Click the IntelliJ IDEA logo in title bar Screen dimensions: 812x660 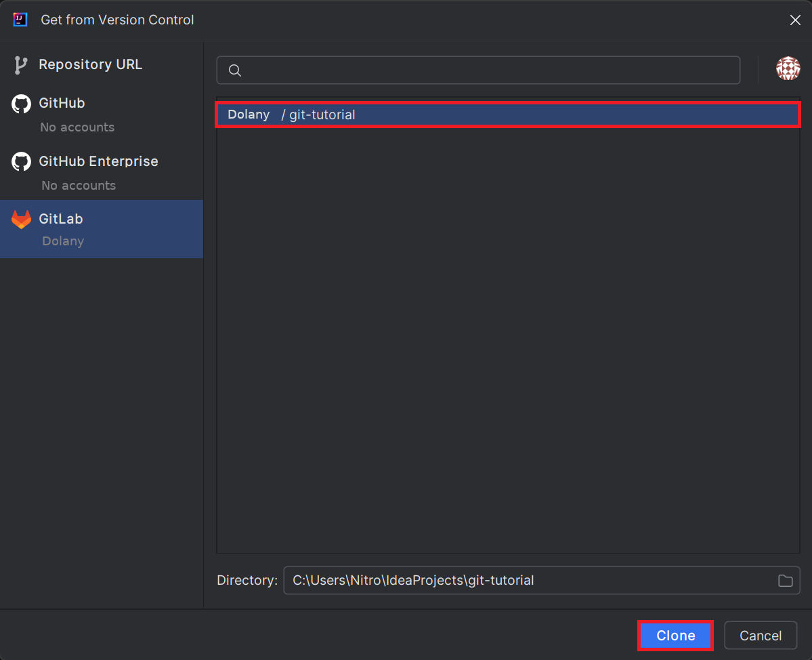(x=20, y=20)
